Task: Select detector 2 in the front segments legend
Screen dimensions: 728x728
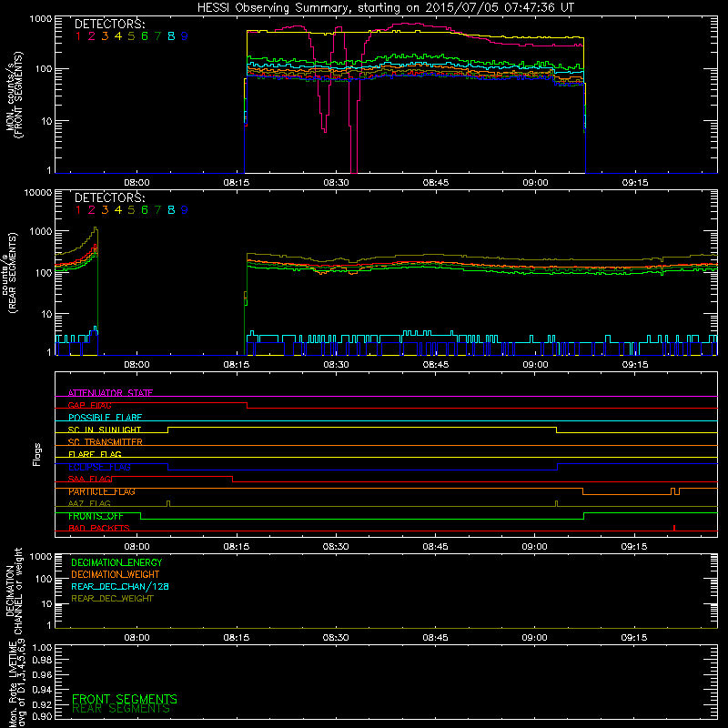Action: [x=92, y=36]
